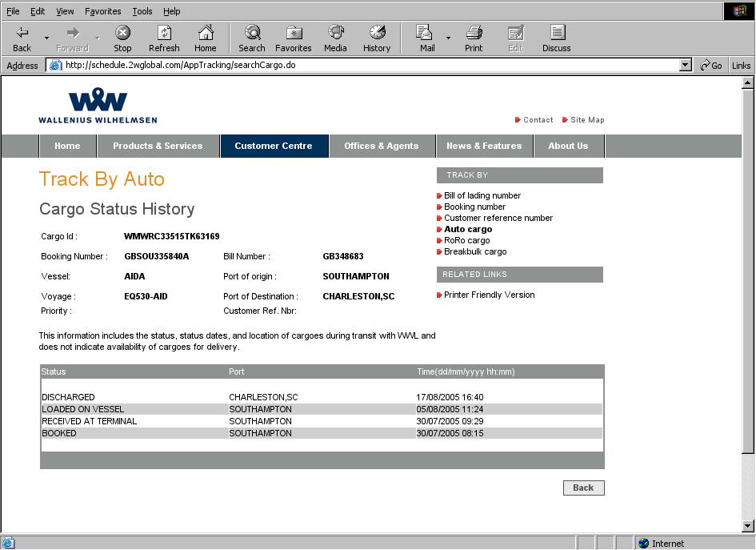
Task: Click the port cell CHARLESTON,SC in status table
Action: (x=263, y=397)
